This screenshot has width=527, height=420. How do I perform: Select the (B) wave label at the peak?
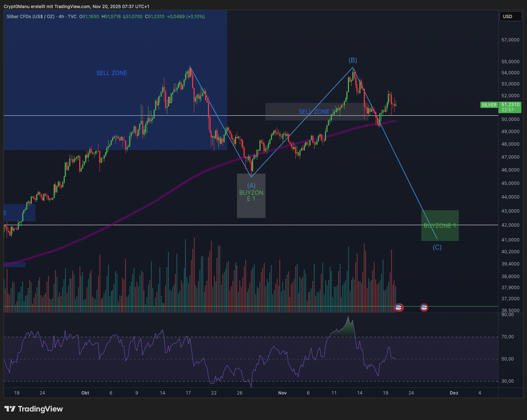(353, 60)
